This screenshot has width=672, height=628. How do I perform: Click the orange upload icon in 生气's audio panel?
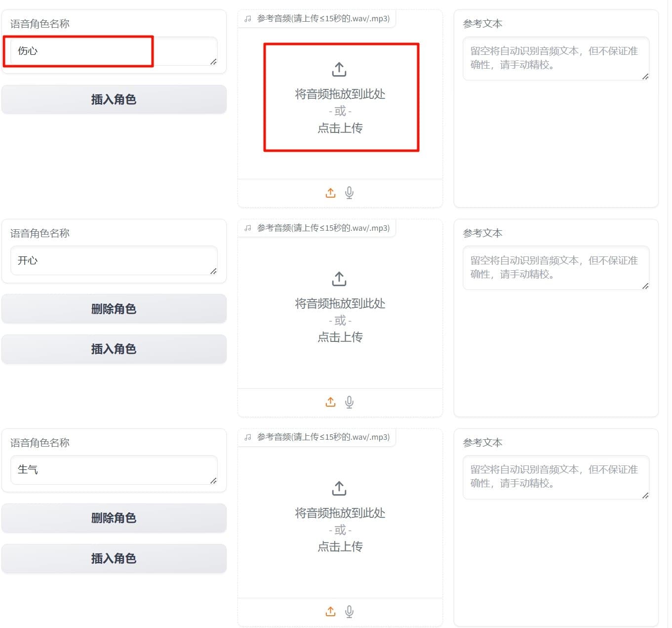(x=330, y=611)
